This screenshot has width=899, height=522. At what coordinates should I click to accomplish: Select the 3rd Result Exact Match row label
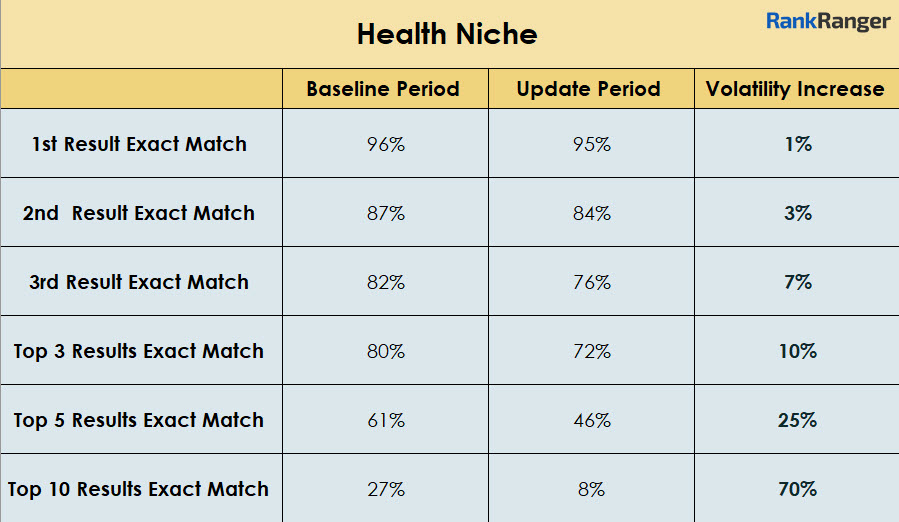(x=139, y=282)
